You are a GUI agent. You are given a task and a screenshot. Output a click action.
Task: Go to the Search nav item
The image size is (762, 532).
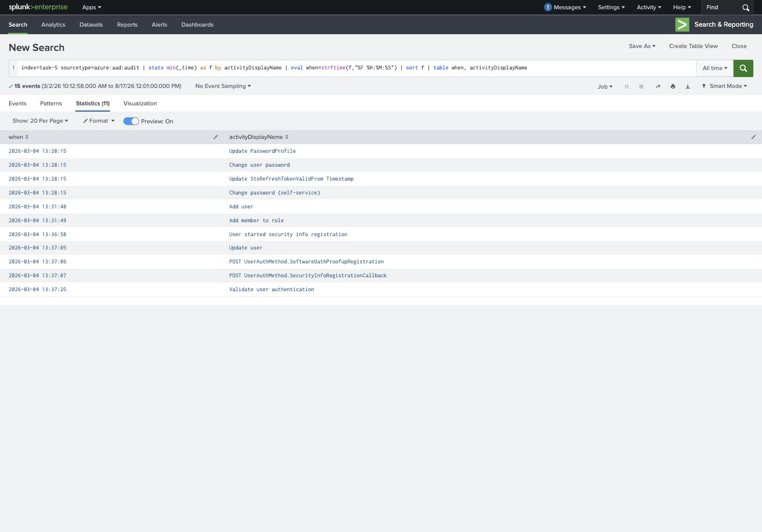[18, 25]
